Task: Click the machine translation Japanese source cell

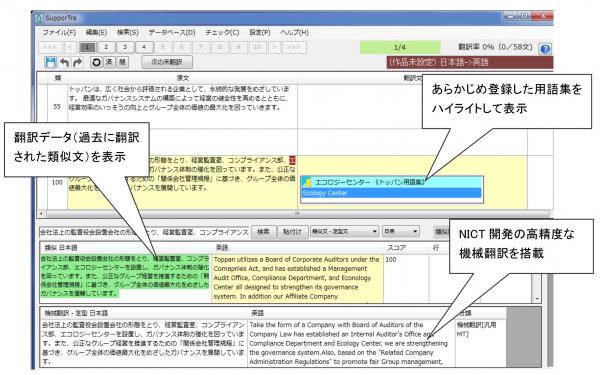Action: click(144, 343)
